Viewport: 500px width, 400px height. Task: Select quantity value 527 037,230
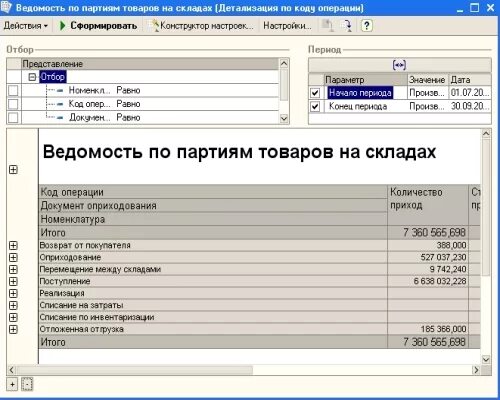(x=428, y=258)
